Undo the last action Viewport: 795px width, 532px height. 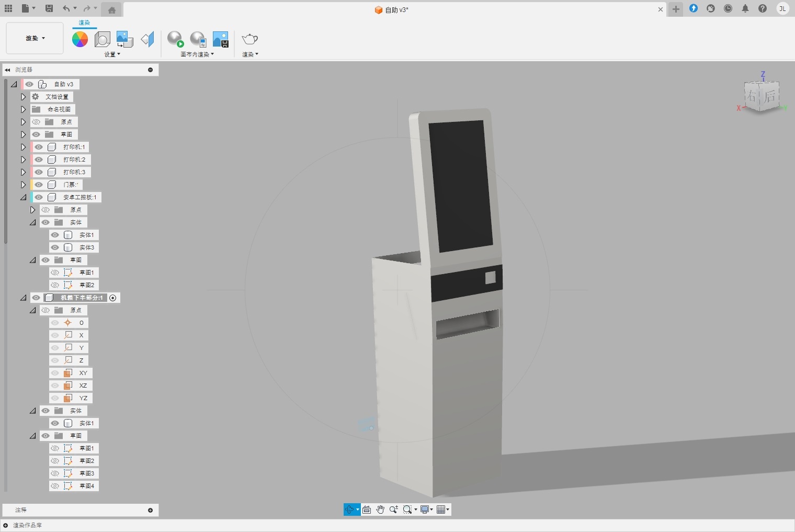click(66, 8)
